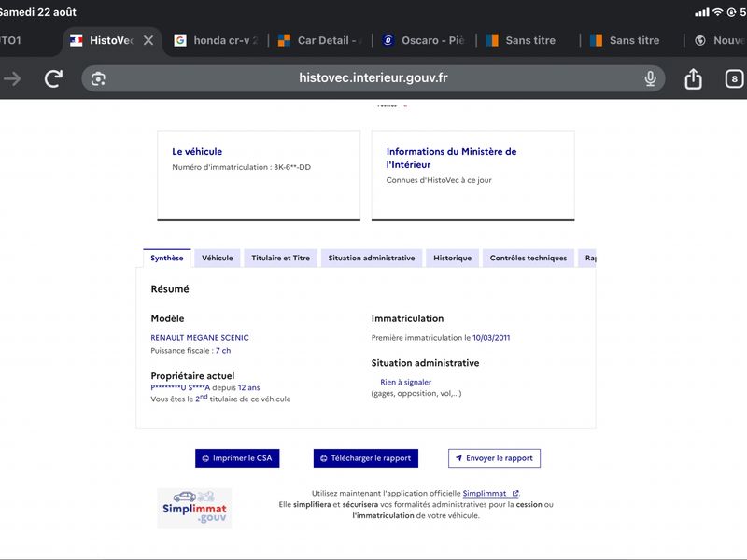Open the Titulaire et Titre tab
This screenshot has width=747, height=560.
(x=281, y=259)
